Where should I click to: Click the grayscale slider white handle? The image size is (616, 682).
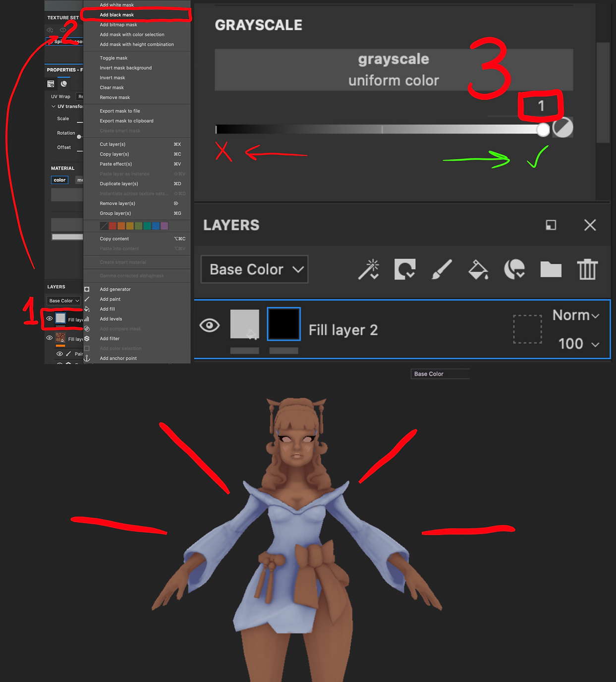pyautogui.click(x=543, y=129)
